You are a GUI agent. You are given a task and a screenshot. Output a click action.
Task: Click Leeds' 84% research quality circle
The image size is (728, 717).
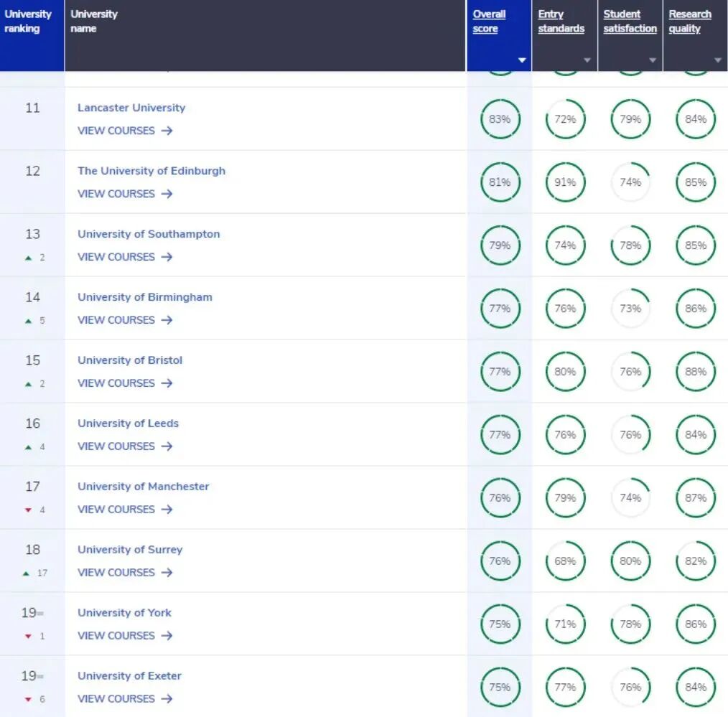[696, 435]
